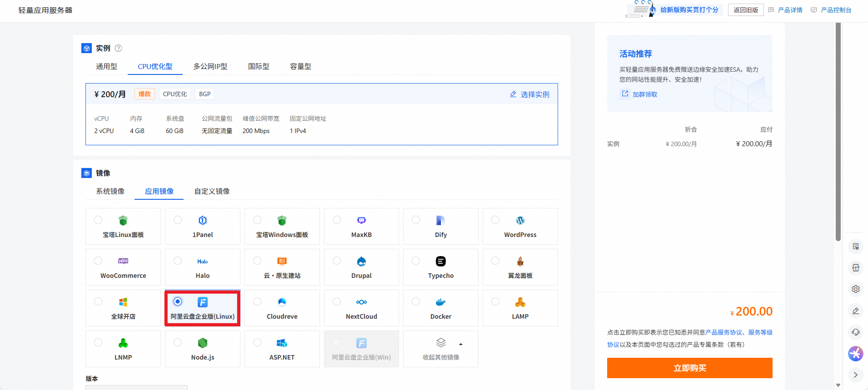Click the 全球开店 Windows-flag icon
Image resolution: width=868 pixels, height=390 pixels.
click(123, 302)
